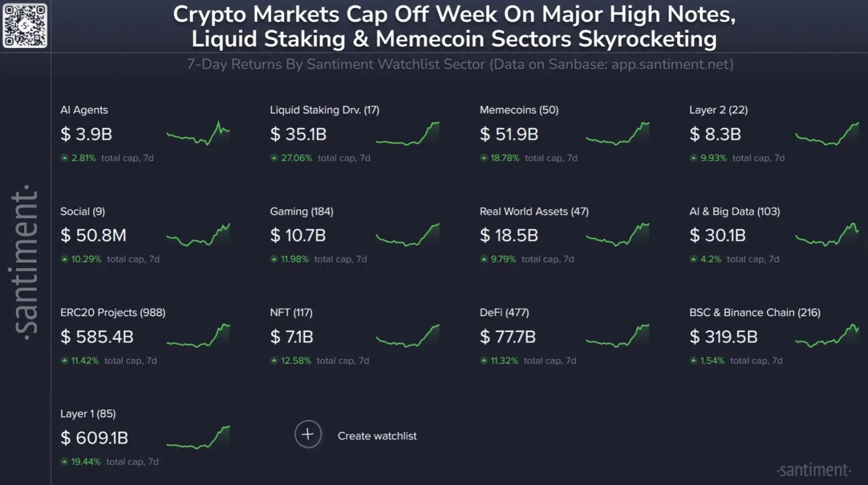Open the AI Agents sparkline chart

point(198,134)
